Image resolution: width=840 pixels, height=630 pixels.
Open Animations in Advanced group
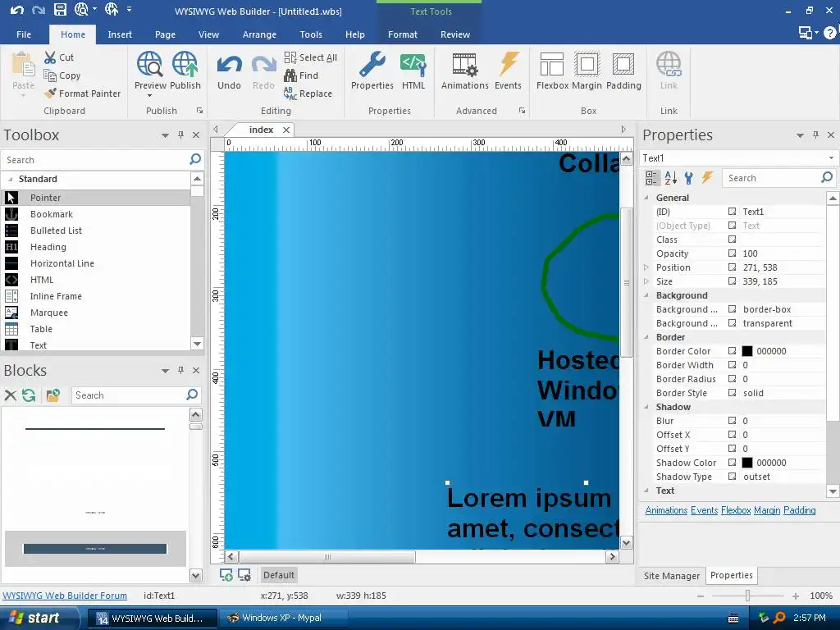click(464, 71)
